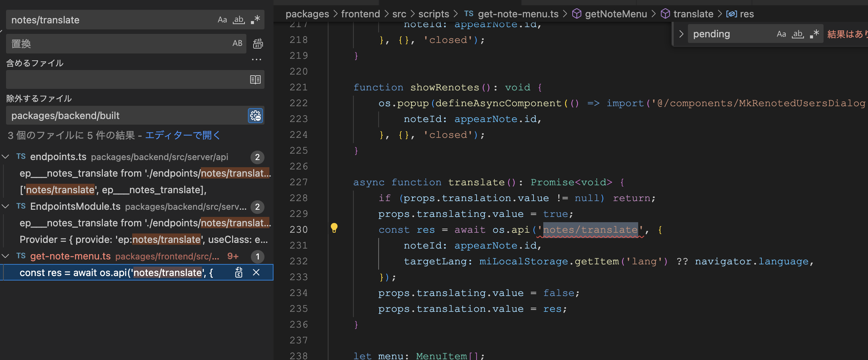Collapse the endpoints.ts search results
868x360 pixels.
[5, 157]
